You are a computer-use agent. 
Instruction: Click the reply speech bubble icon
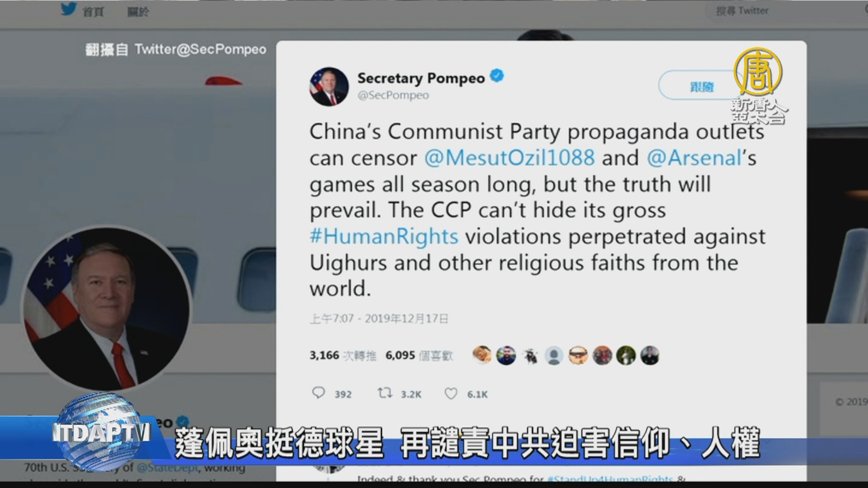[x=319, y=393]
